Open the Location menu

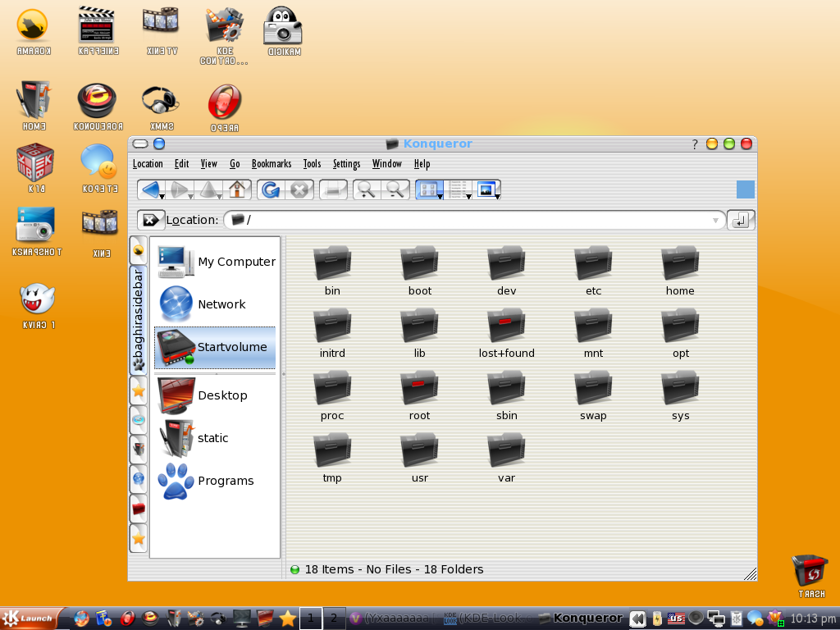148,164
